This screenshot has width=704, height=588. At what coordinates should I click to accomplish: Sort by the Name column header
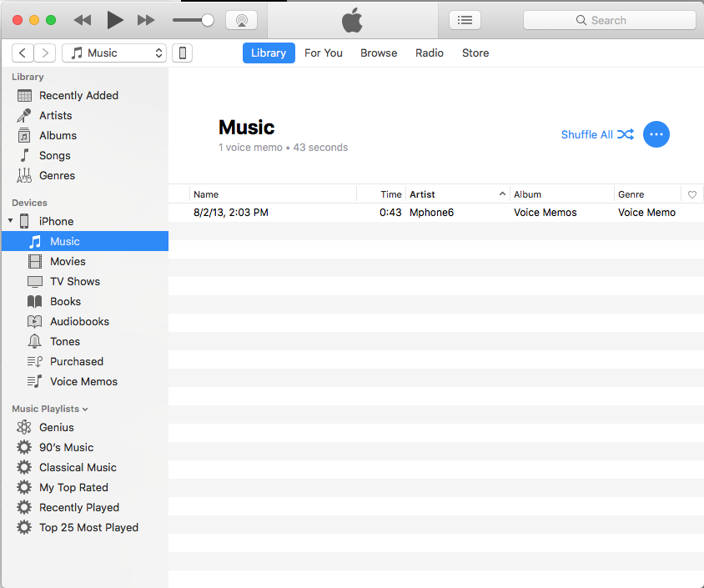pyautogui.click(x=273, y=194)
